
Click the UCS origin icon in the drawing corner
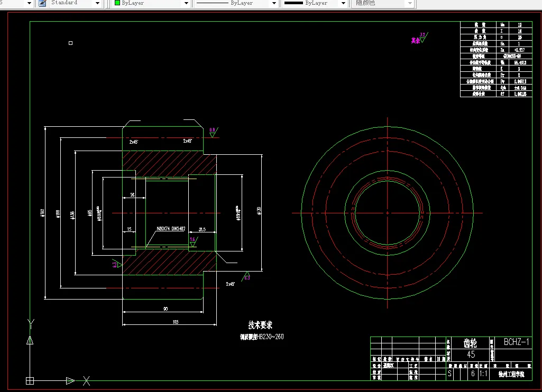click(30, 380)
